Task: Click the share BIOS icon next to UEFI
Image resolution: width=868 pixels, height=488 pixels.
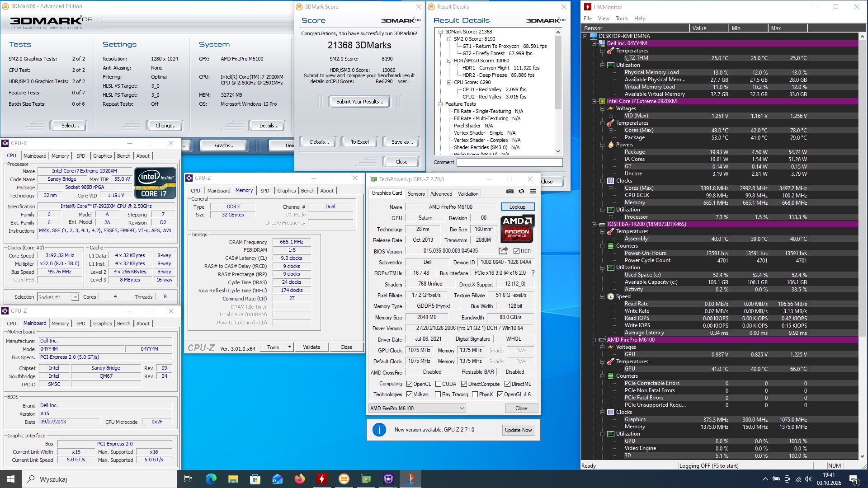Action: point(503,250)
